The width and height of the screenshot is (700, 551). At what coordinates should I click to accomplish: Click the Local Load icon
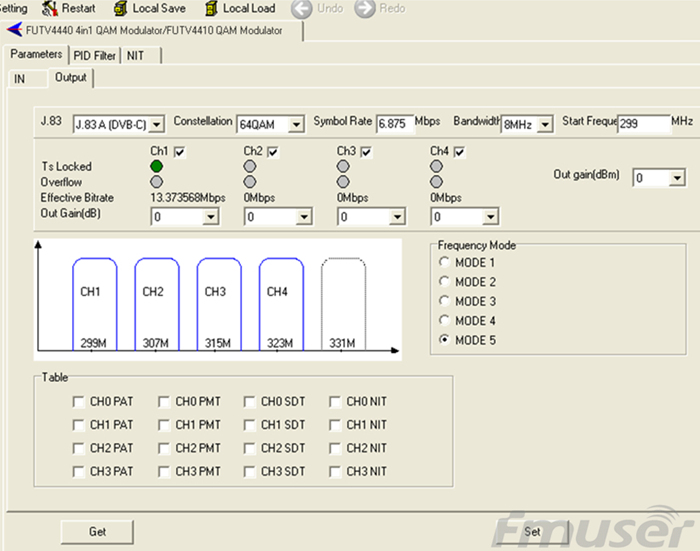pos(211,8)
